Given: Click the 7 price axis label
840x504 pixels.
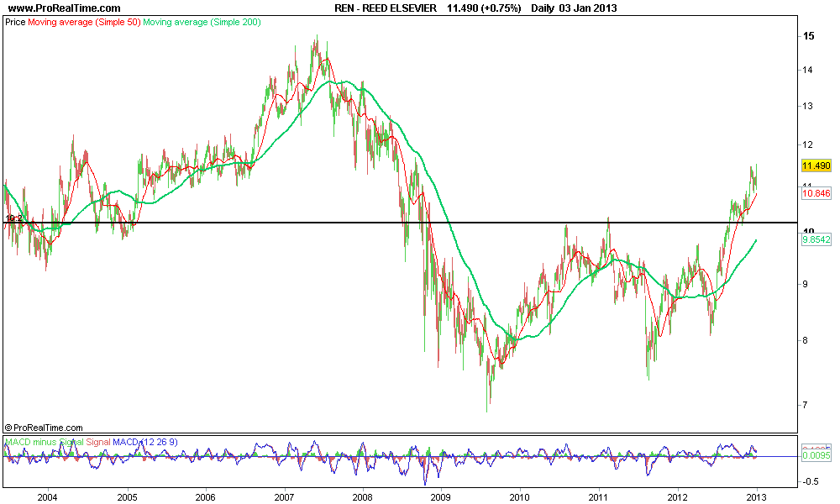Looking at the screenshot, I should (805, 406).
